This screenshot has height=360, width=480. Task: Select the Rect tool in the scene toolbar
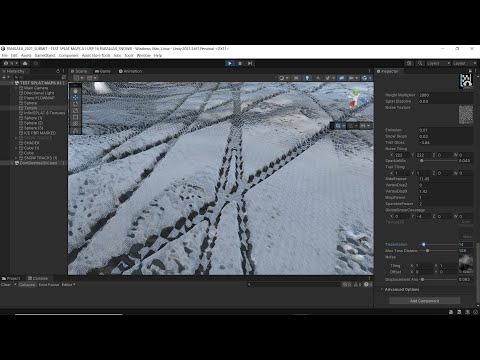76,117
